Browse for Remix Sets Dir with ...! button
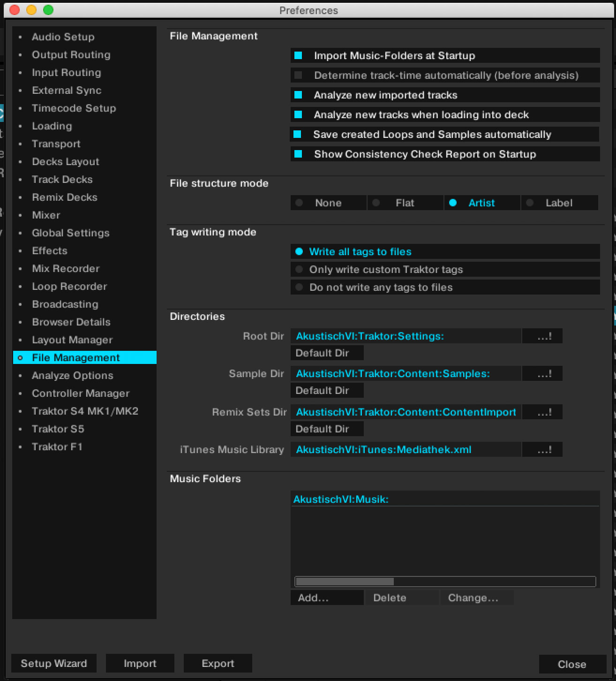 [542, 412]
